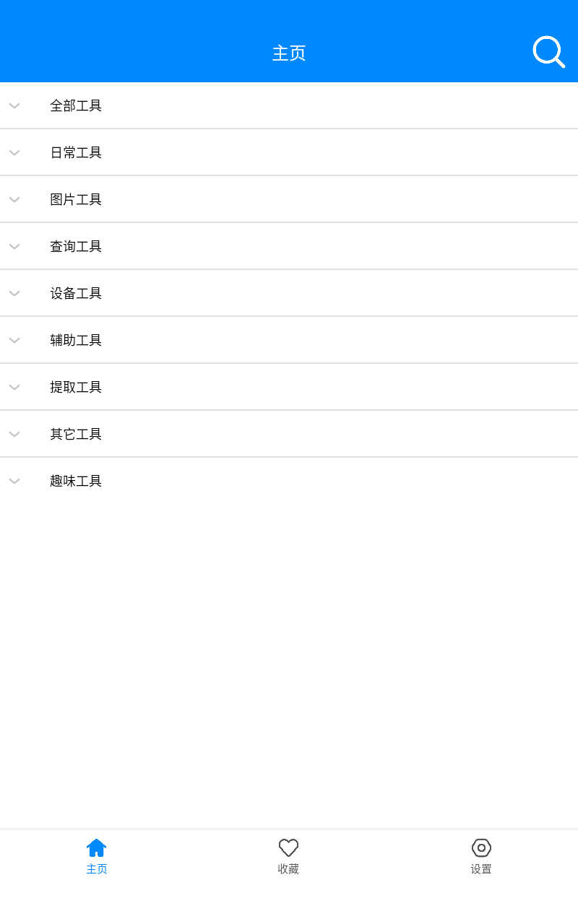Expand chevron beside 其它工具
578x924 pixels.
point(14,435)
